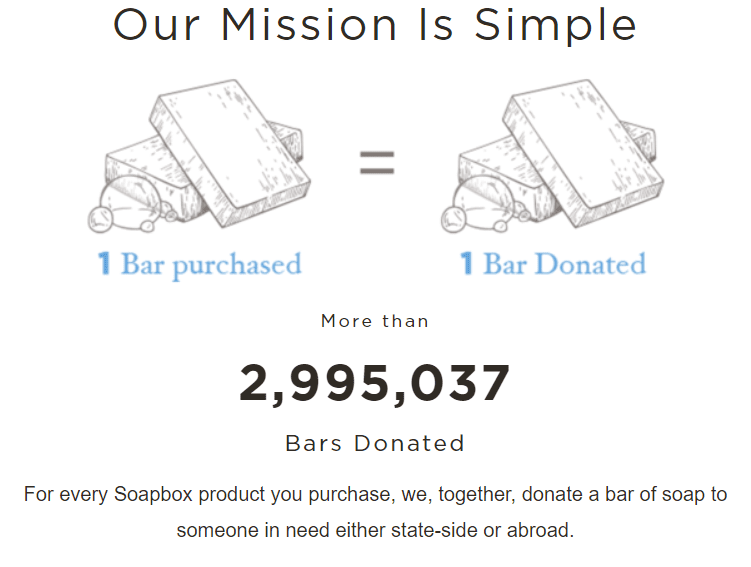Click the left soap bars illustration
The image size is (751, 567).
pyautogui.click(x=203, y=160)
